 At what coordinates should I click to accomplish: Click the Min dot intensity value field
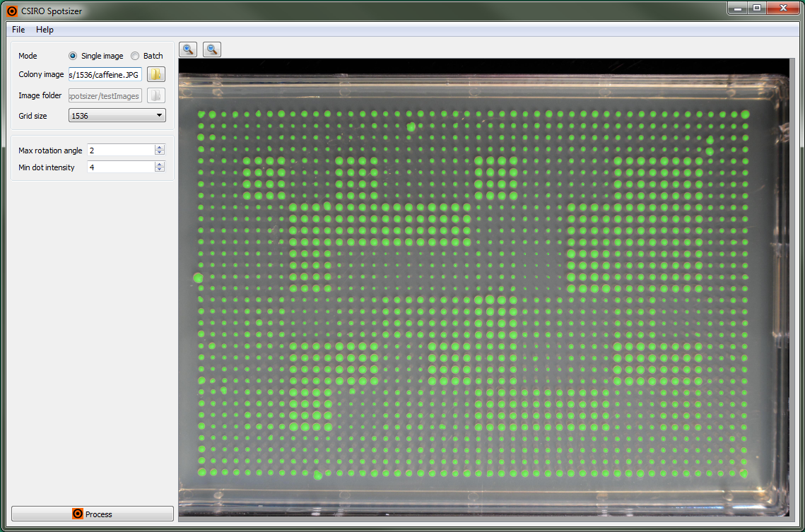click(x=120, y=167)
